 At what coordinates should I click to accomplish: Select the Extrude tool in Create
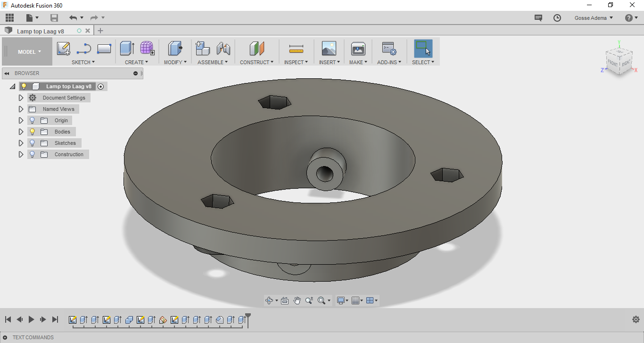(127, 49)
